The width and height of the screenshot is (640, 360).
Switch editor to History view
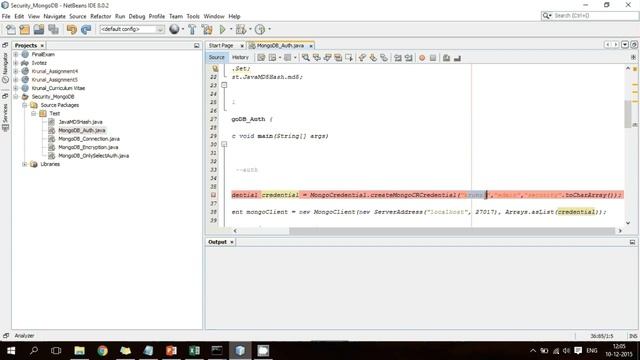coord(240,58)
